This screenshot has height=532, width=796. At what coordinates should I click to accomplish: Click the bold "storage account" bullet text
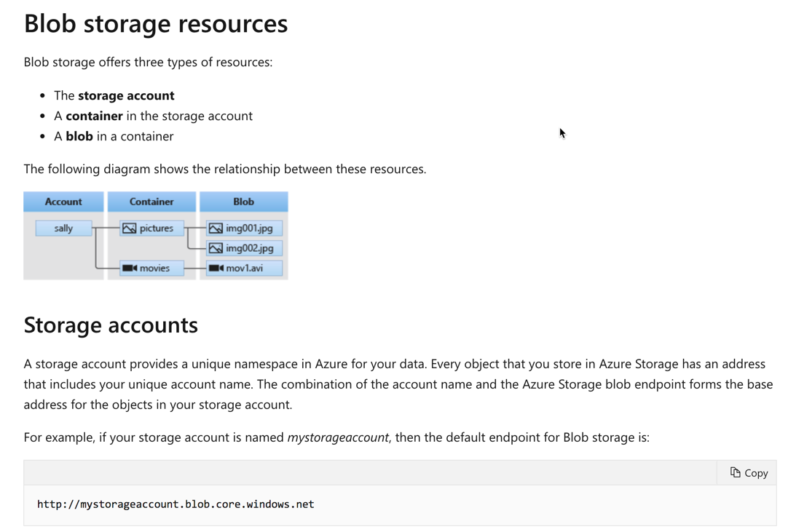(126, 95)
